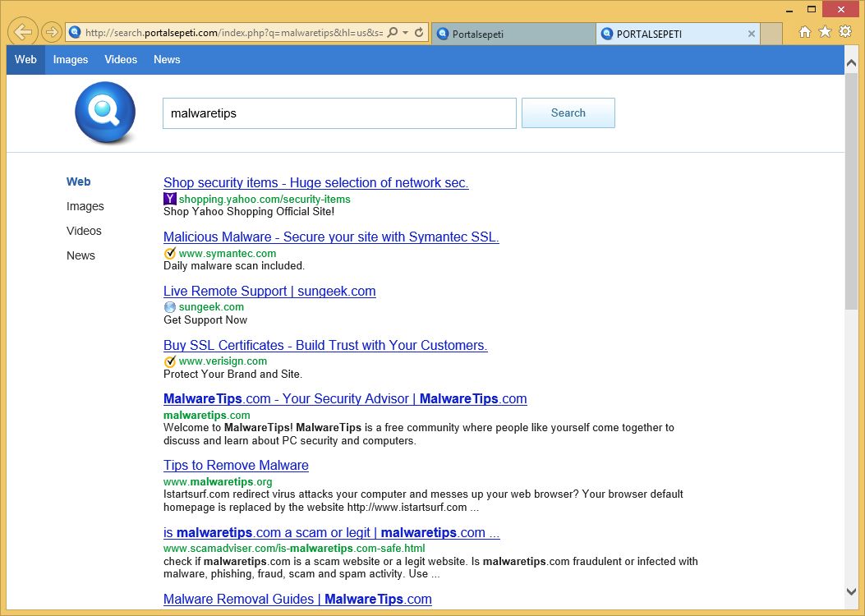
Task: Click the globe icon beside sungeek.com
Action: pyautogui.click(x=170, y=307)
